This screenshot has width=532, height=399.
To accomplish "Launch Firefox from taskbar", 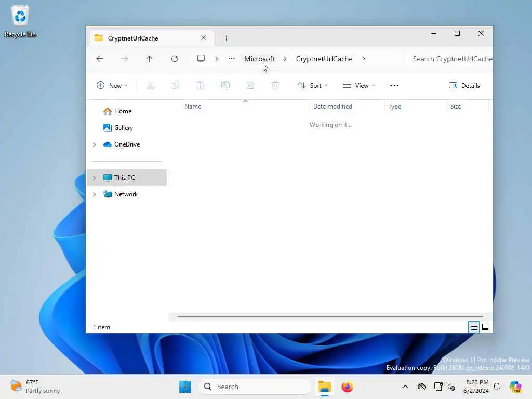I will click(347, 387).
